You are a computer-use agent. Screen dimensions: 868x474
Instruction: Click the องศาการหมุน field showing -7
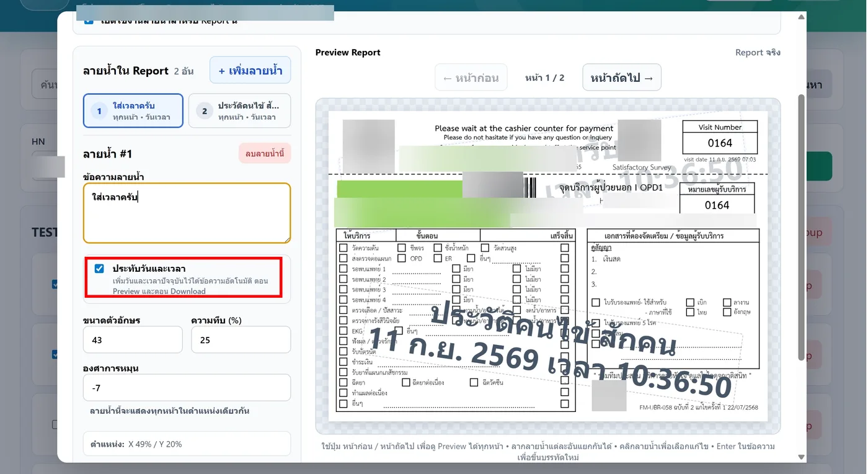click(x=187, y=388)
